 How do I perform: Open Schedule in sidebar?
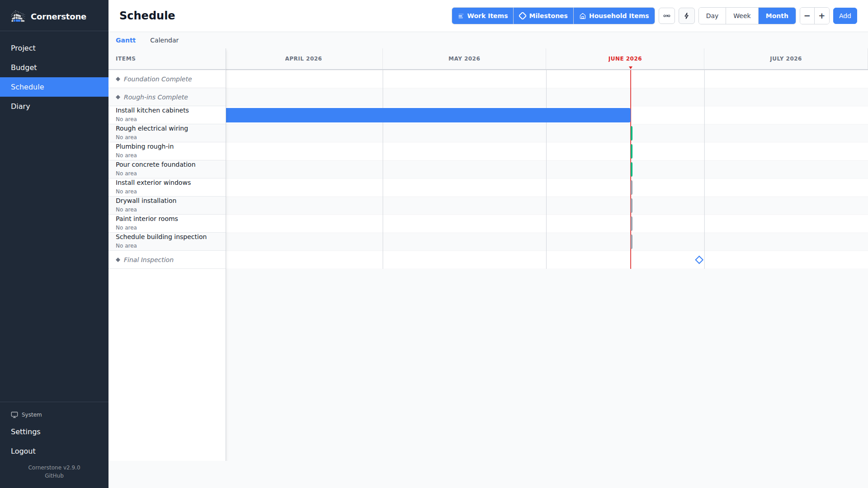coord(54,87)
